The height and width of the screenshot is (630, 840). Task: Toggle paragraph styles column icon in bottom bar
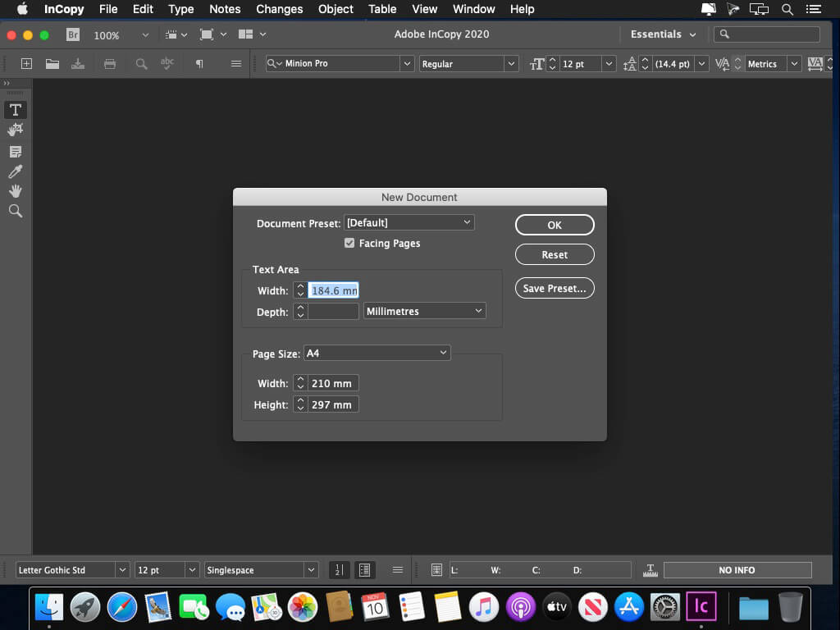click(x=364, y=570)
